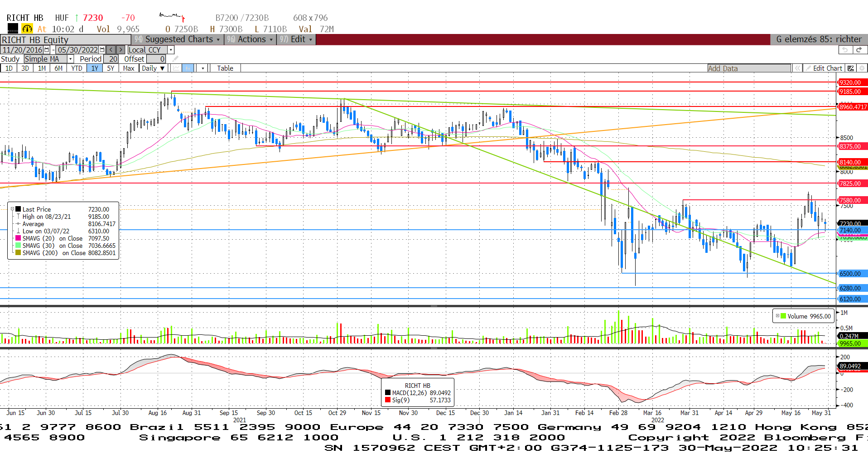Click the 89.0492 MACD value label
868x473 pixels.
click(x=853, y=366)
